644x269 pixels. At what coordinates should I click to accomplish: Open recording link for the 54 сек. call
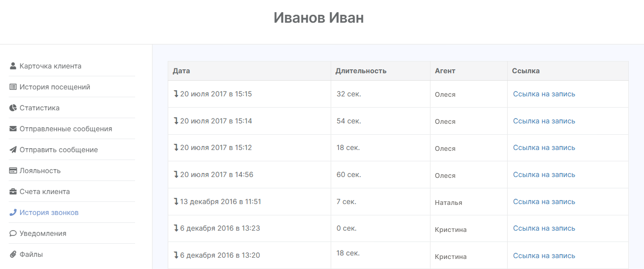(x=544, y=121)
